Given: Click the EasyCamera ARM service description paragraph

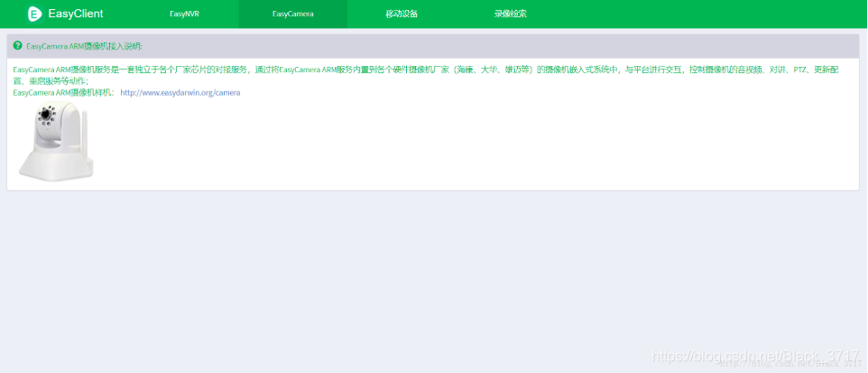Looking at the screenshot, I should pyautogui.click(x=426, y=75).
